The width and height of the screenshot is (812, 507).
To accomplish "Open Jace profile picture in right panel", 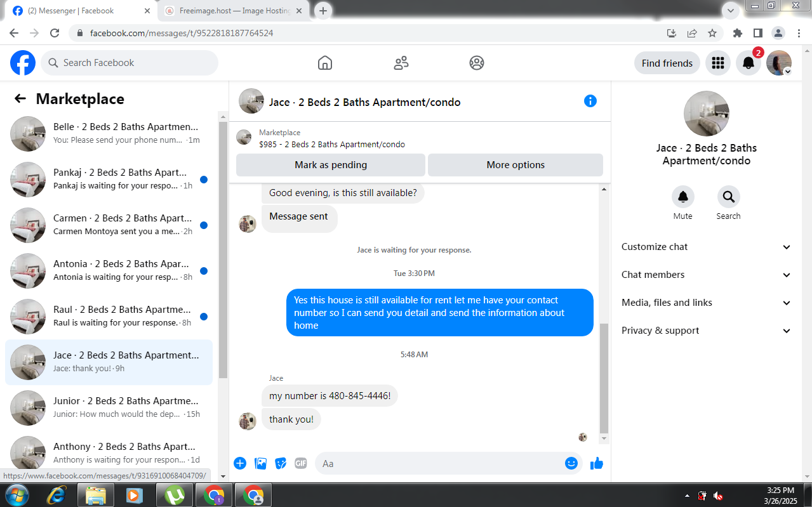I will click(x=706, y=114).
